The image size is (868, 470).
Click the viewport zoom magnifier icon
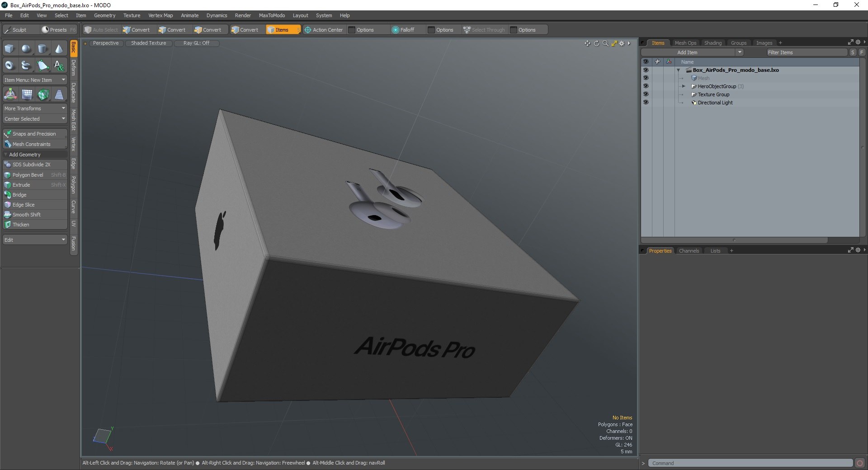(605, 43)
